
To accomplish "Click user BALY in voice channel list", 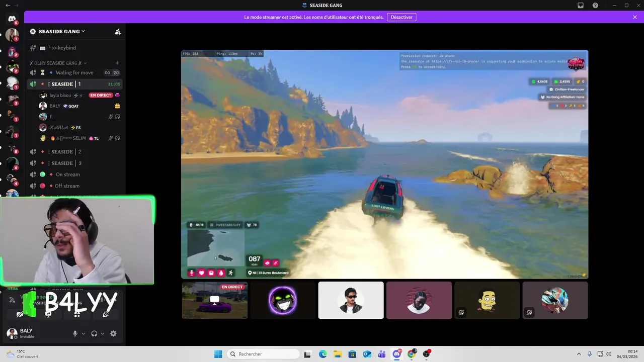I will (x=80, y=106).
